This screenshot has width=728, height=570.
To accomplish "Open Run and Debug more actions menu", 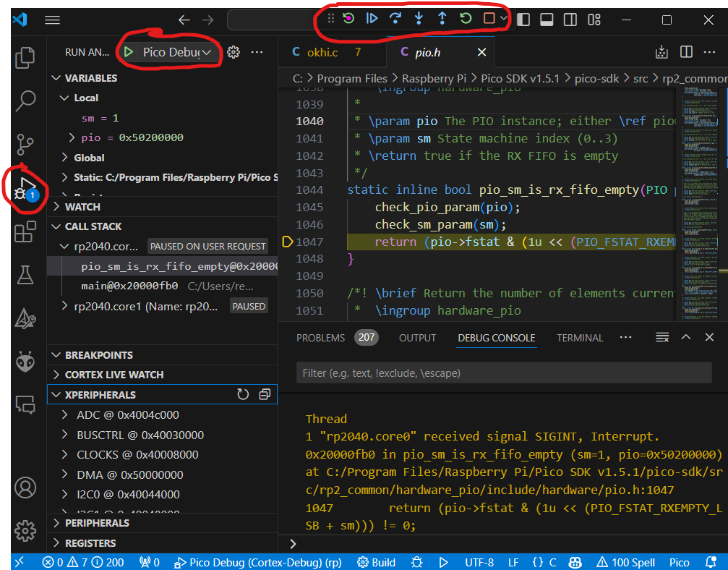I will 257,52.
